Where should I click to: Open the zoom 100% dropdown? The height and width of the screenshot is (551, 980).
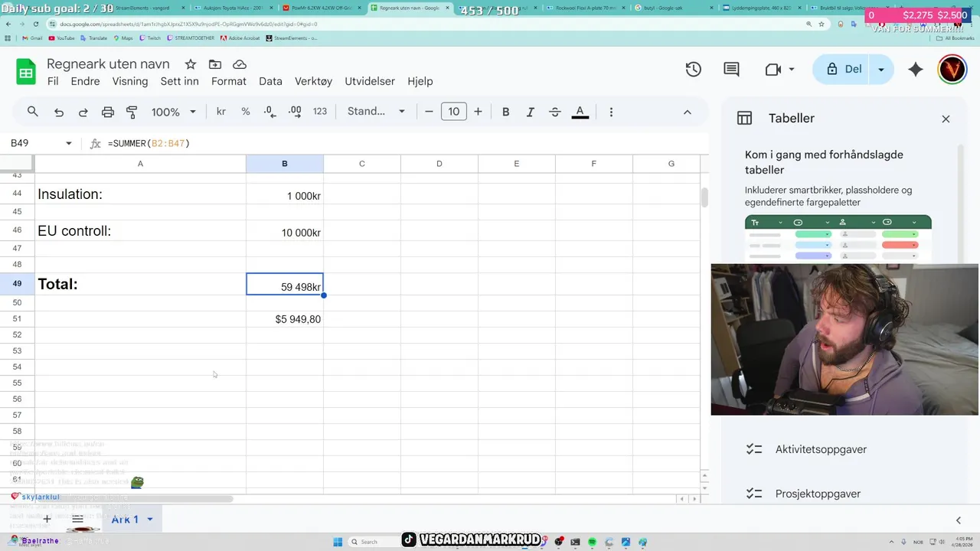tap(174, 112)
